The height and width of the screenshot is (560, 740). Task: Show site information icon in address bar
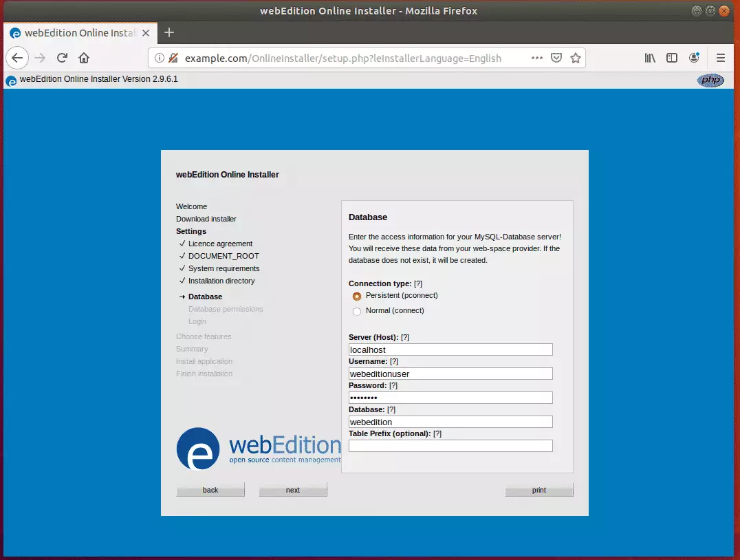coord(160,58)
